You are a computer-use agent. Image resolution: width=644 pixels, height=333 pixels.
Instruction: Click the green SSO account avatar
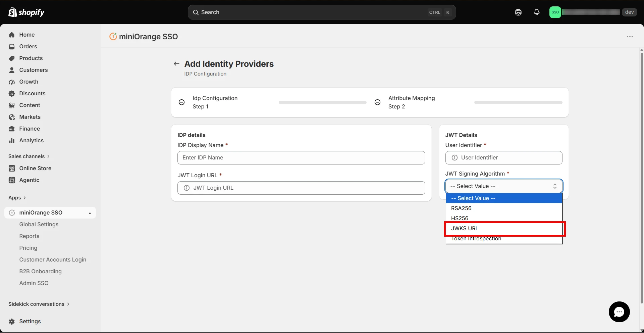[x=555, y=12]
